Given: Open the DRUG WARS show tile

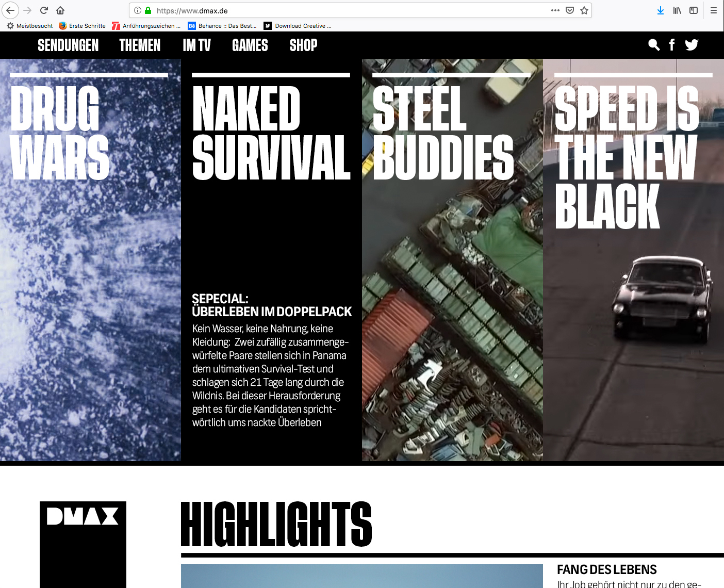Looking at the screenshot, I should point(90,260).
